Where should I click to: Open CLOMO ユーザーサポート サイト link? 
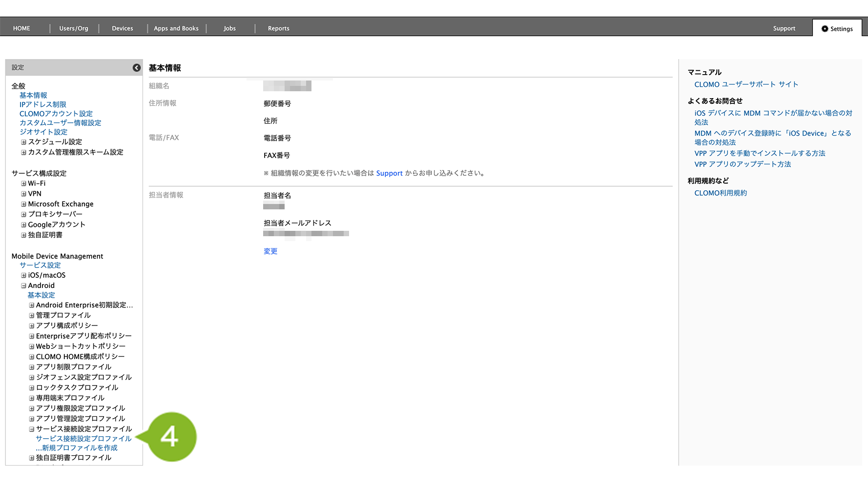[x=746, y=84]
